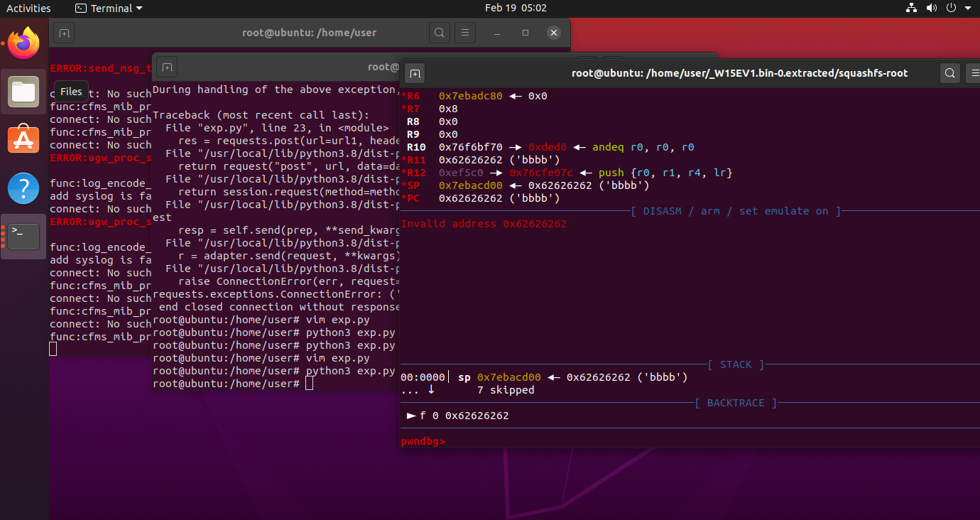Click the SP register value 0x7ebacd00

[471, 185]
